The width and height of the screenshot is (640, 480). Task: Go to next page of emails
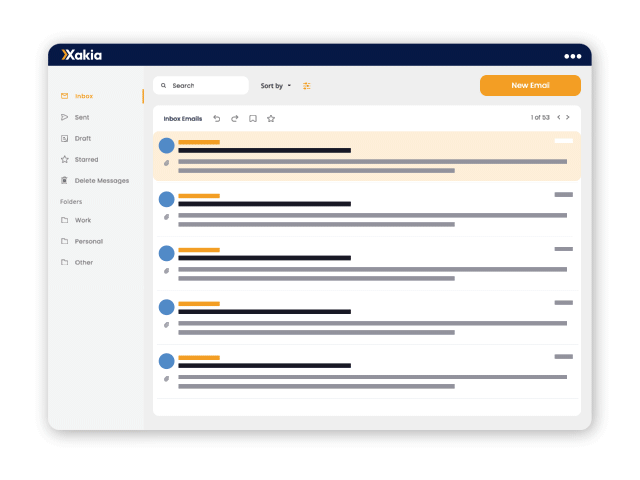568,117
